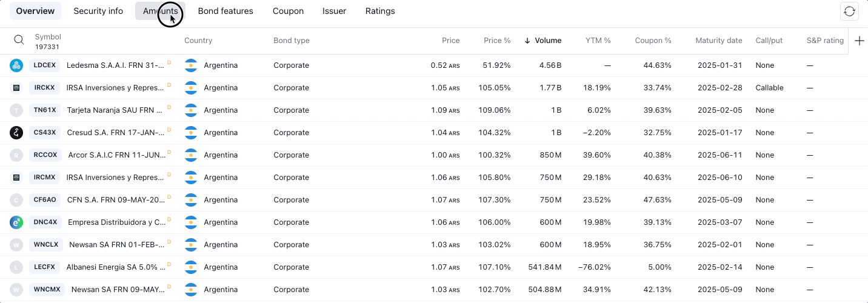Viewport: 868px width, 303px height.
Task: Click the IRCKX issuer logo icon
Action: click(16, 88)
